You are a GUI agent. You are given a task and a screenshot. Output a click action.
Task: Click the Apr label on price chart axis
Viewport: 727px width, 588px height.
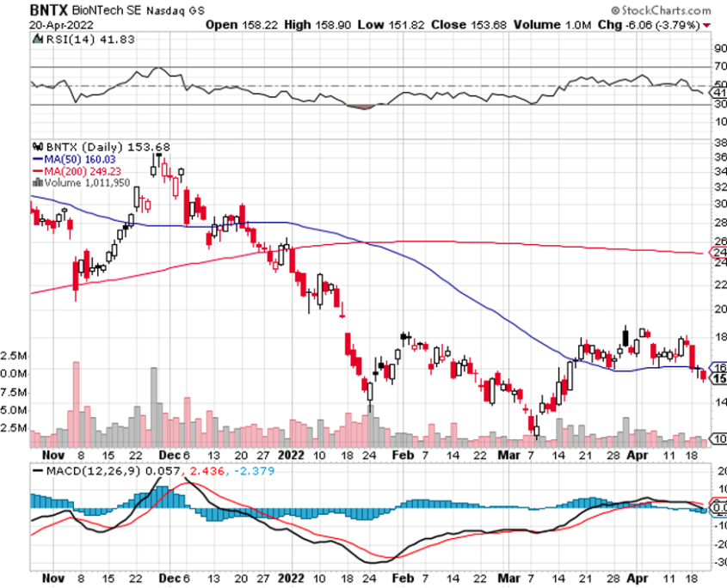point(637,455)
